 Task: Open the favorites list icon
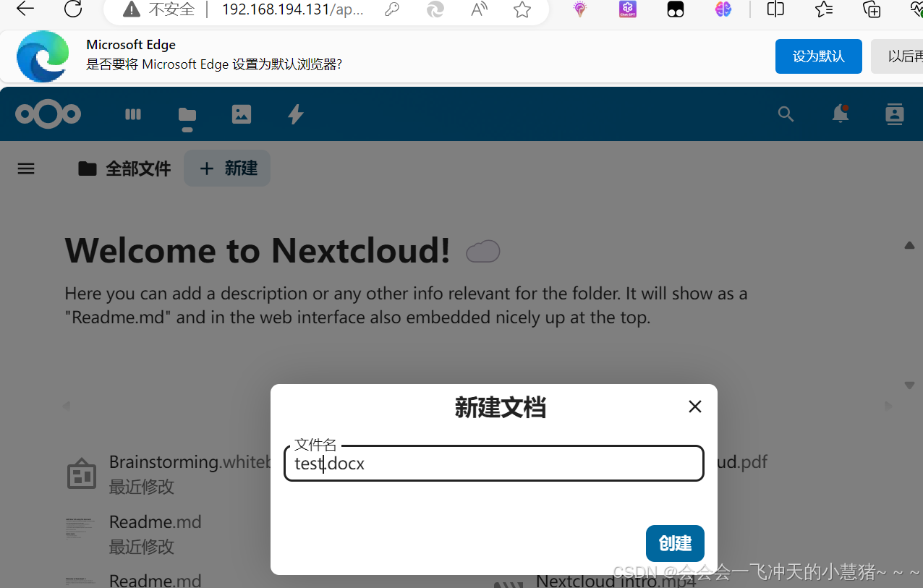point(824,9)
